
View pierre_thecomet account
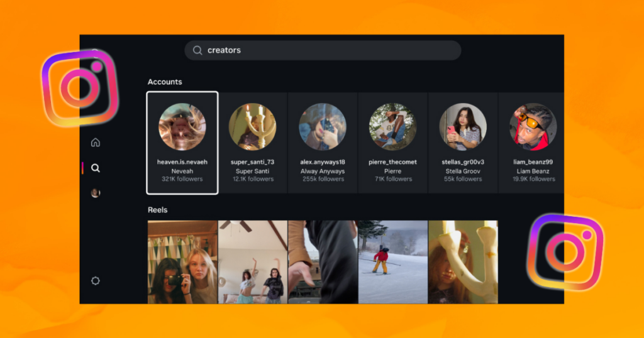click(x=392, y=143)
